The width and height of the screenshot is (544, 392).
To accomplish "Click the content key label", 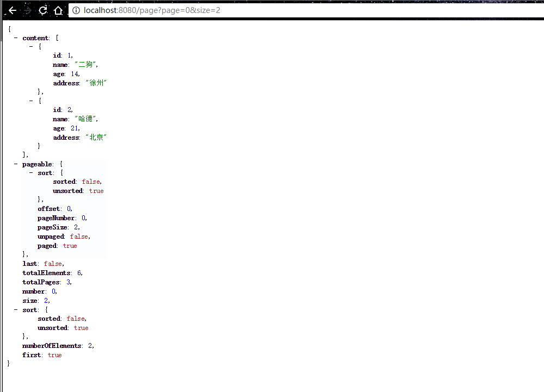I will [35, 38].
